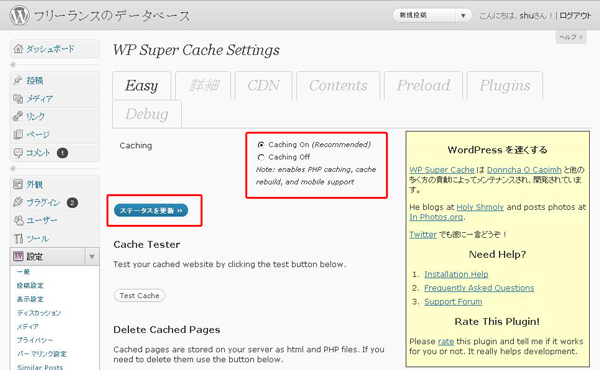This screenshot has height=370, width=600.
Task: Click the 外観 appearance icon
Action: (x=18, y=184)
